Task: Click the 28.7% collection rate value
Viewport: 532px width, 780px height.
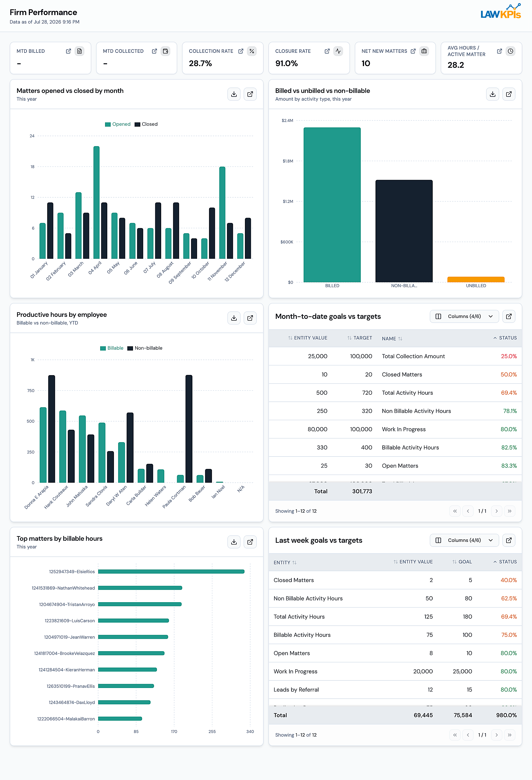Action: click(200, 63)
